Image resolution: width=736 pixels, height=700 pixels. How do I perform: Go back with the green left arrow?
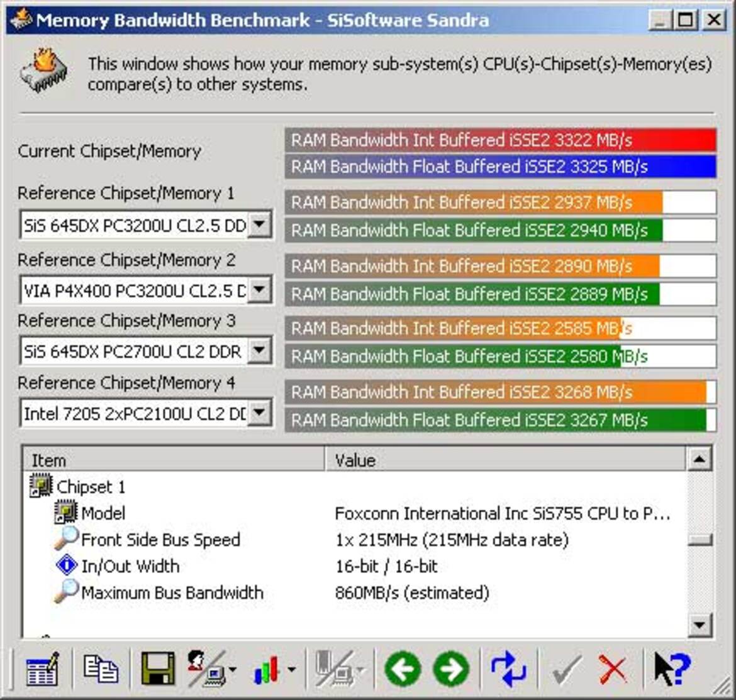point(402,669)
